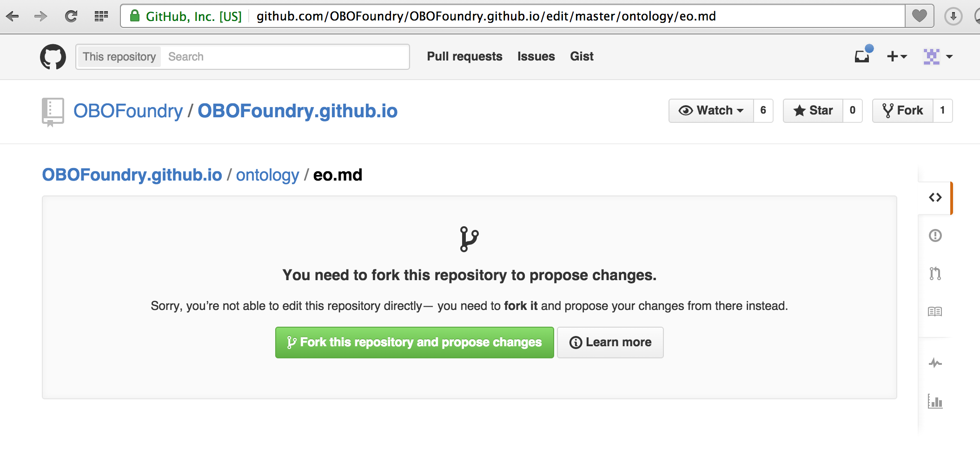Open Gist from the top navigation
980x457 pixels.
(582, 57)
